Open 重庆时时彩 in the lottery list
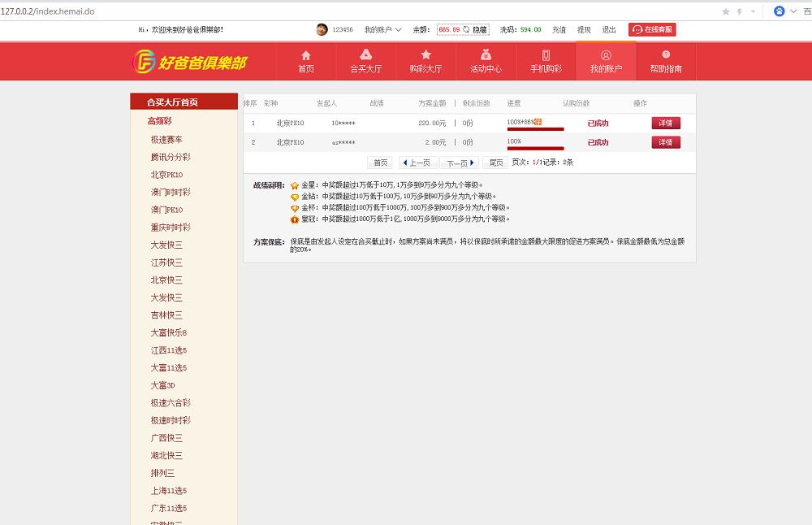 point(171,228)
